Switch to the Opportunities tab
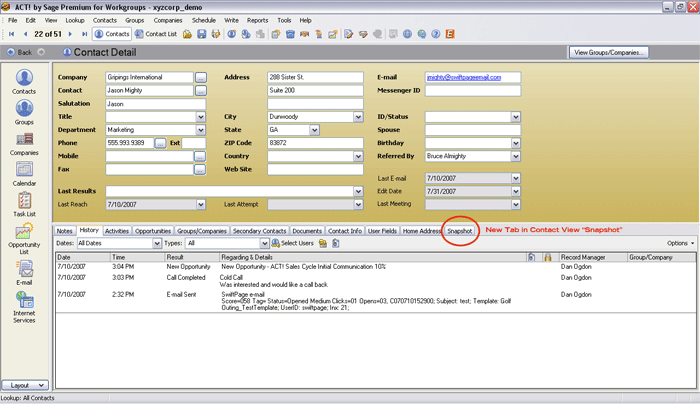The image size is (700, 404). [153, 231]
